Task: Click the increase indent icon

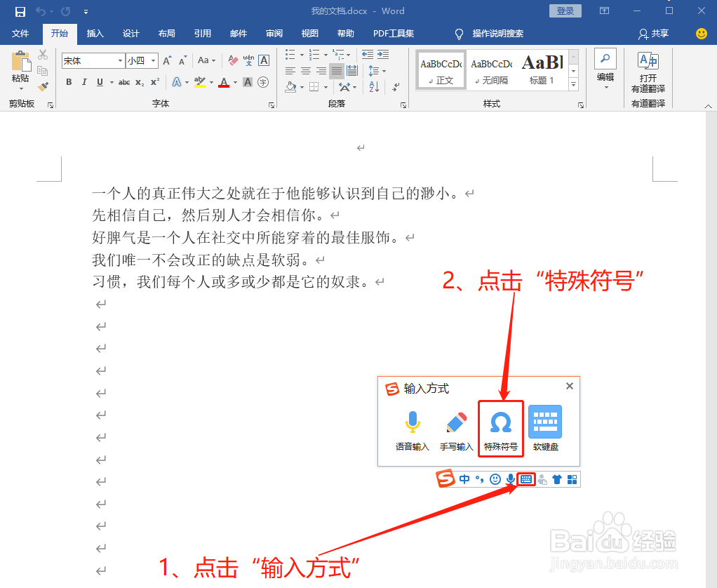Action: (x=383, y=55)
